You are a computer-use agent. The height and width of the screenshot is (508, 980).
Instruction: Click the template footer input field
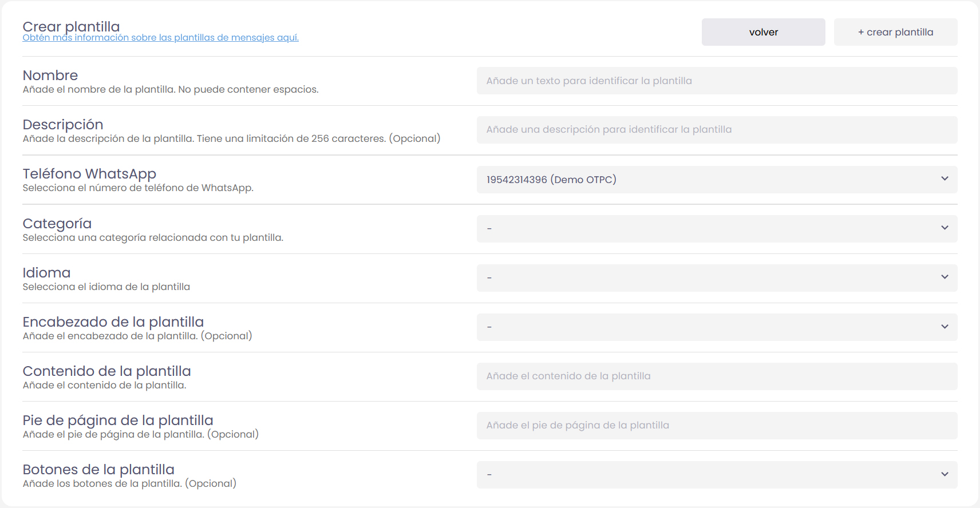click(x=717, y=426)
